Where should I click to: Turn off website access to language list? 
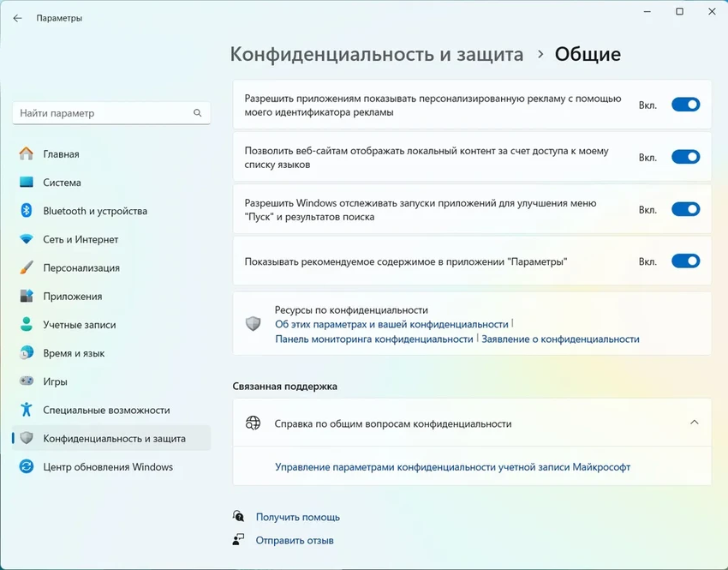[685, 156]
